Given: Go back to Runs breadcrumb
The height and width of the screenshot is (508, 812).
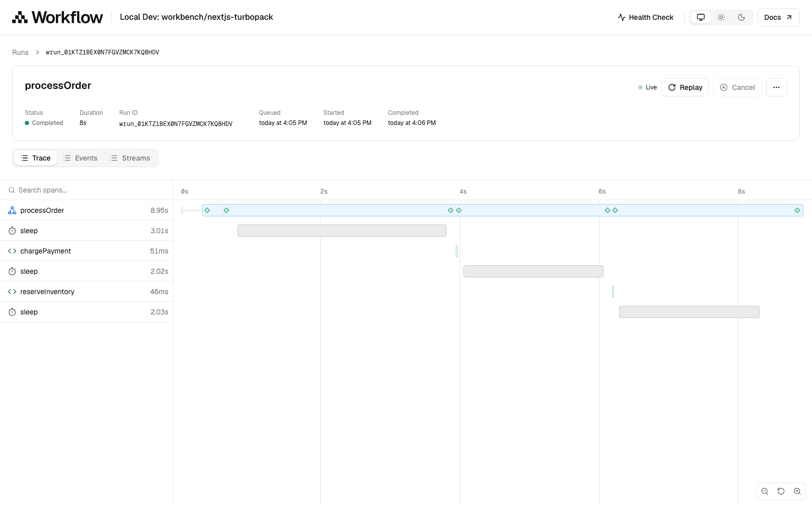Looking at the screenshot, I should click(20, 52).
